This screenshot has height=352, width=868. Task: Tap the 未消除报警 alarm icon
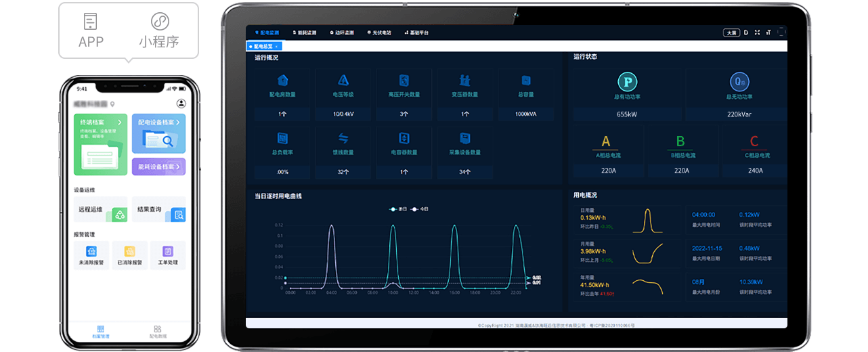coord(91,252)
